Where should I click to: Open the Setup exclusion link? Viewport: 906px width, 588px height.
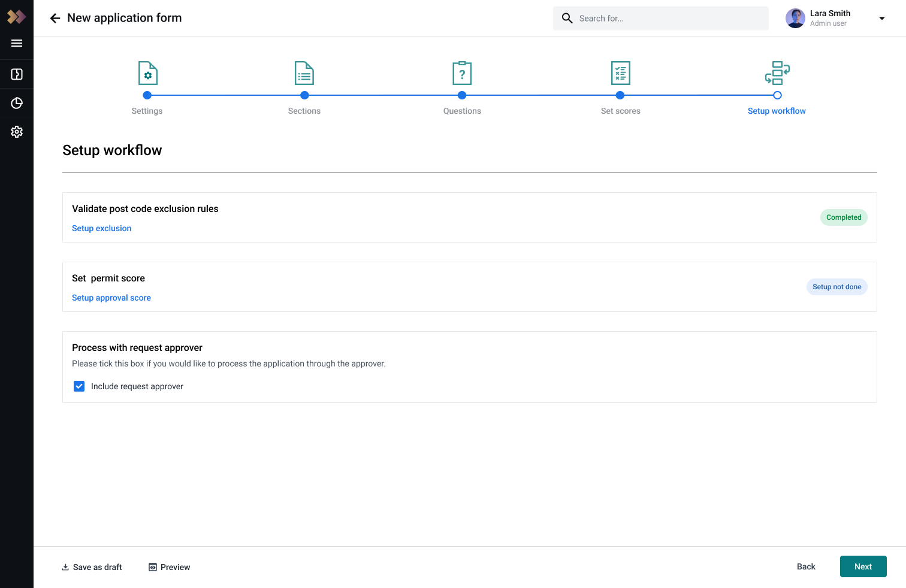[102, 228]
